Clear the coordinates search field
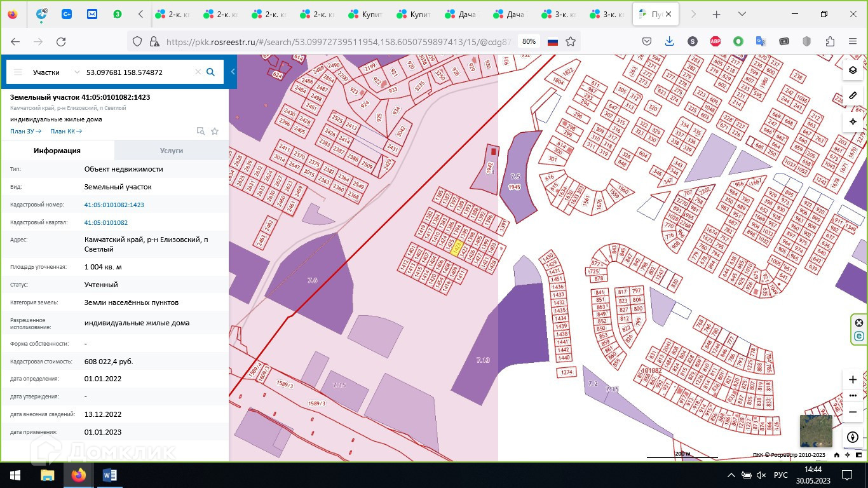The height and width of the screenshot is (488, 868). pyautogui.click(x=198, y=72)
